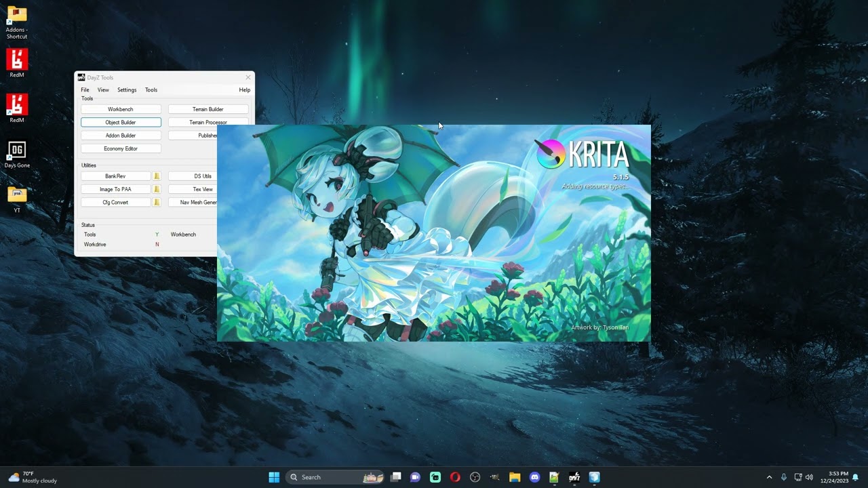The image size is (868, 488).
Task: Open Task View from the taskbar
Action: click(396, 477)
